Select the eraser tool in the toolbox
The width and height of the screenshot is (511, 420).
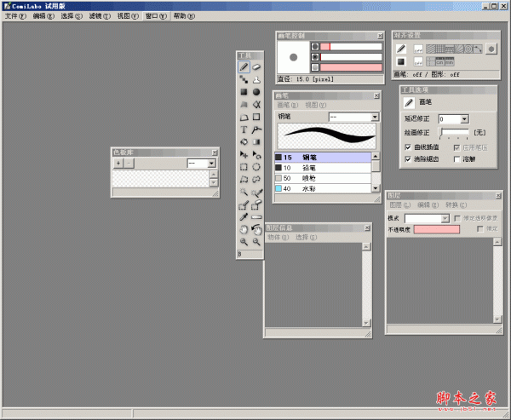256,66
